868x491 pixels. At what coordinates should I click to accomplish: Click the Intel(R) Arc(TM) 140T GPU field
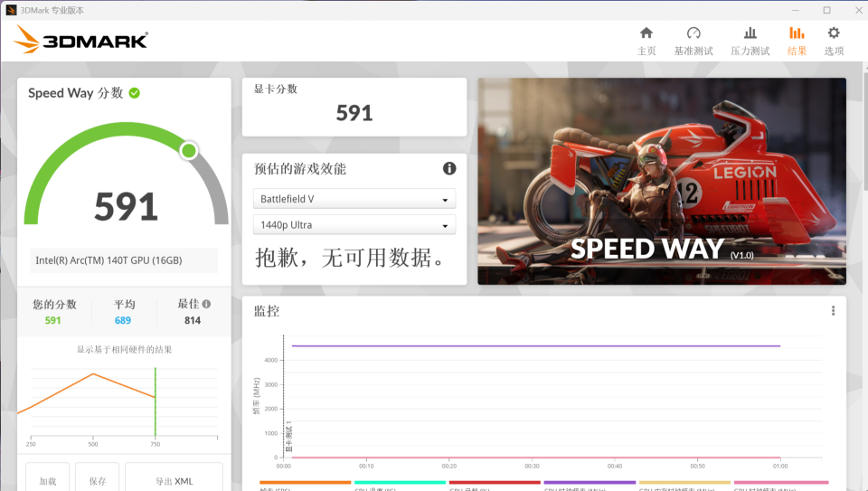point(124,260)
